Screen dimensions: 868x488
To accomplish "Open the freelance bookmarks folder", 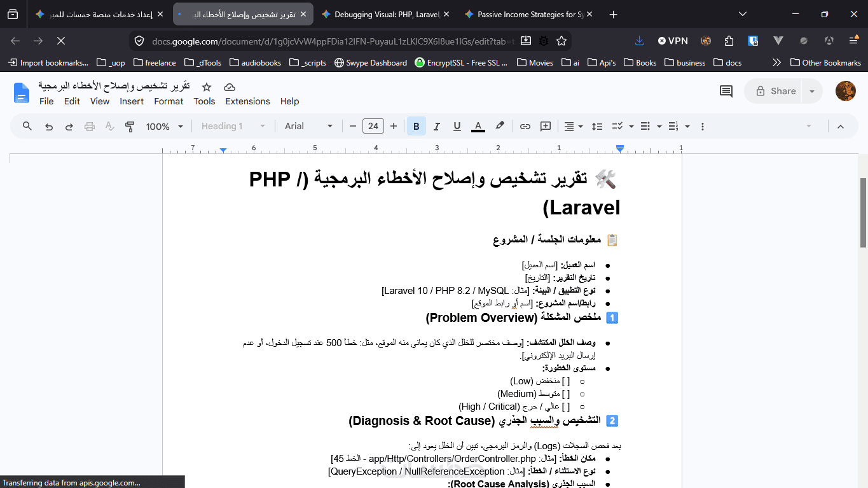I will [x=153, y=62].
